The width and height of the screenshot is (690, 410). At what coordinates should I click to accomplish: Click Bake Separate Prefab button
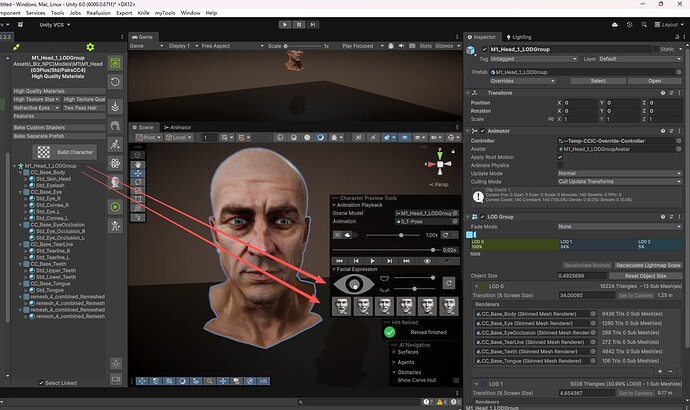[59, 136]
